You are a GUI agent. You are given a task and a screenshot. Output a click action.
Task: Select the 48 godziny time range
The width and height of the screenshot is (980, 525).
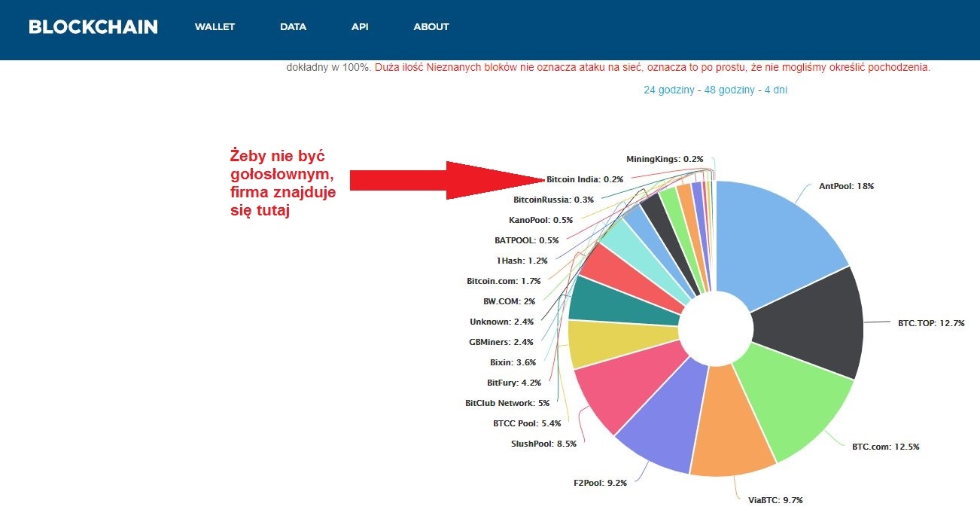point(728,90)
